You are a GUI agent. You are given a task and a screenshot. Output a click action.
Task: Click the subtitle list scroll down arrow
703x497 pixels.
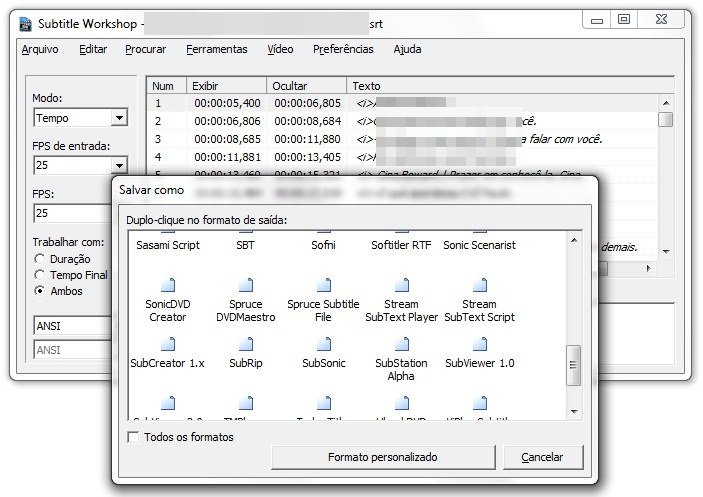click(x=666, y=252)
